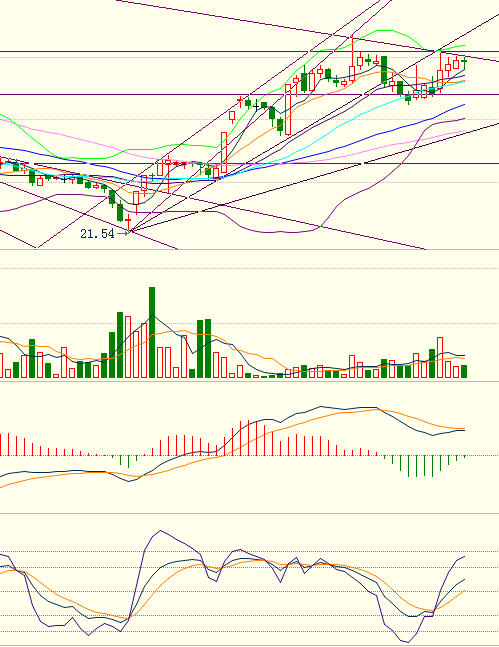499x647 pixels.
Task: Select the lowest purple KDJ trough on the right
Action: click(404, 642)
